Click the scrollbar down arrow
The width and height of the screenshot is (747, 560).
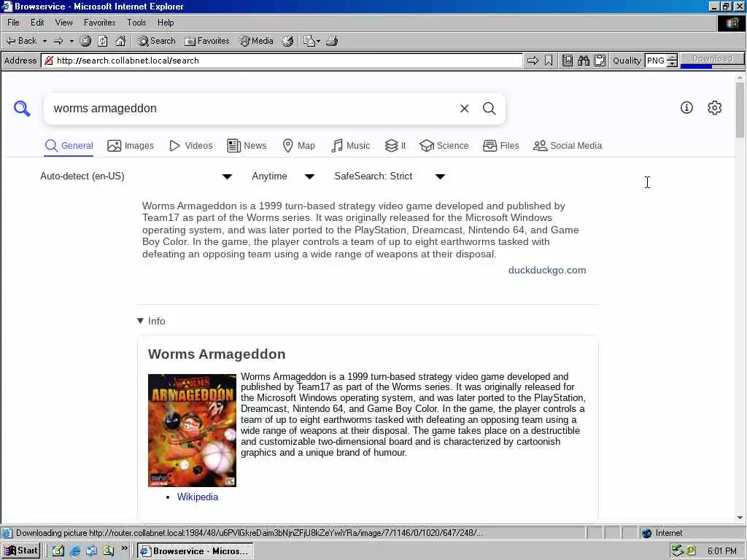pos(740,517)
